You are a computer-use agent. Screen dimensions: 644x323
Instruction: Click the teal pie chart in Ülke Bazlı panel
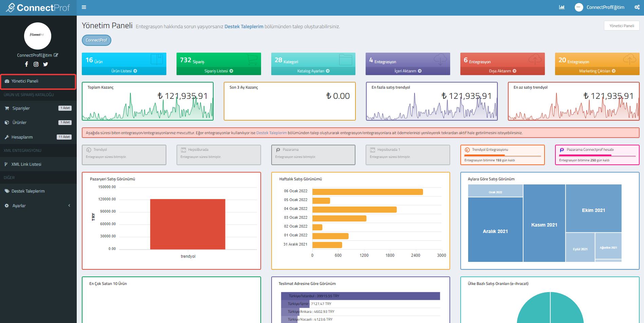550,307
